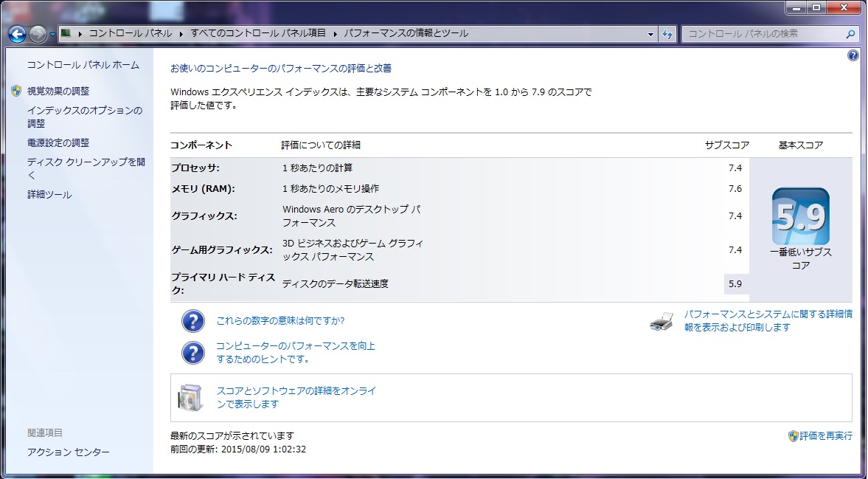Click shield icon beside 評価を再実行
Viewport: 868px width, 479px height.
click(x=794, y=435)
